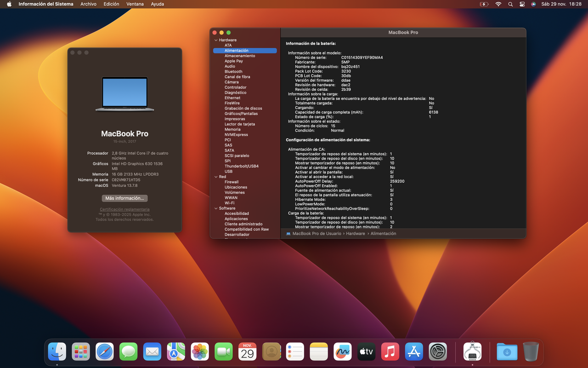
Task: Activate Siri from the menu bar
Action: tap(533, 4)
